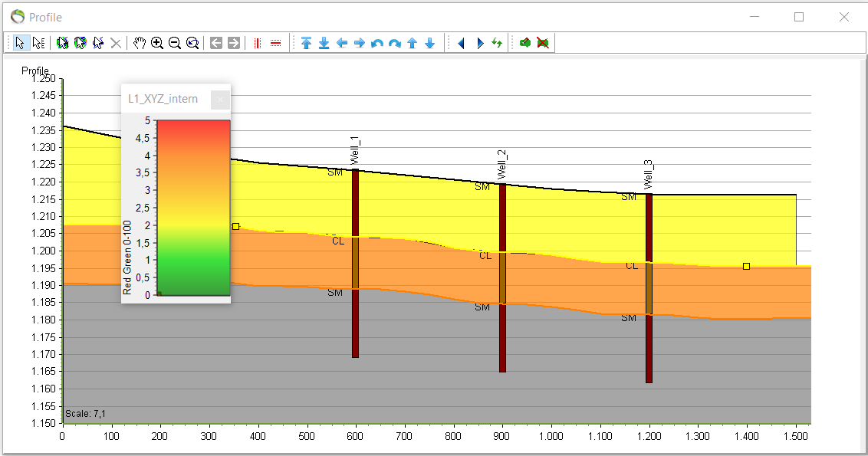
Task: Minimize the Profile window
Action: 754,17
